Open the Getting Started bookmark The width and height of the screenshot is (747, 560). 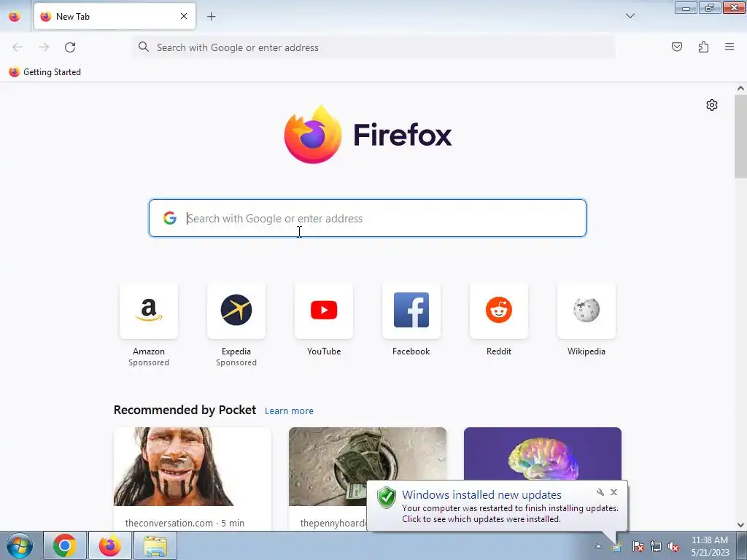44,72
